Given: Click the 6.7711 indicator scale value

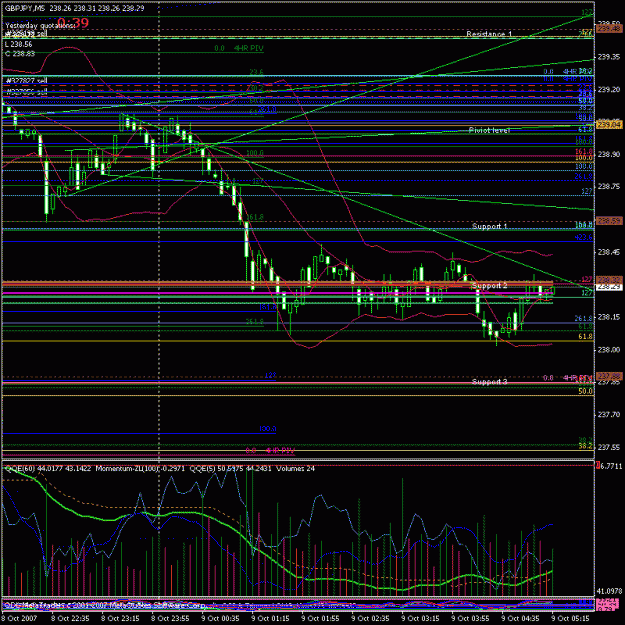Looking at the screenshot, I should tap(611, 466).
